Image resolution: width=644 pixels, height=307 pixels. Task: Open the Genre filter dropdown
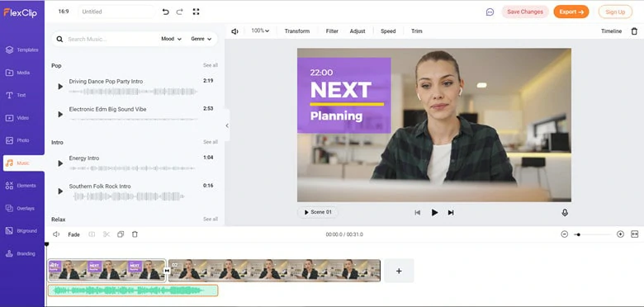201,39
